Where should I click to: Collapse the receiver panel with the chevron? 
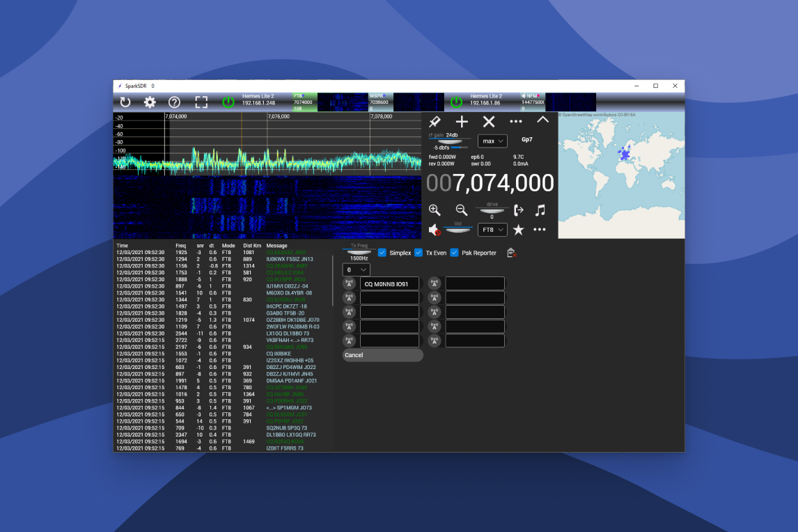(x=542, y=121)
